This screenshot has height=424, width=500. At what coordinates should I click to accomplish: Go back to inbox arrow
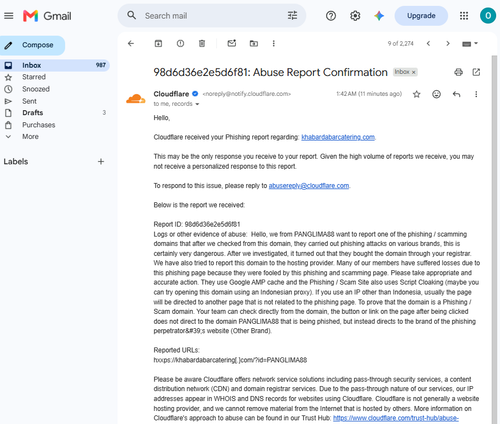point(131,43)
